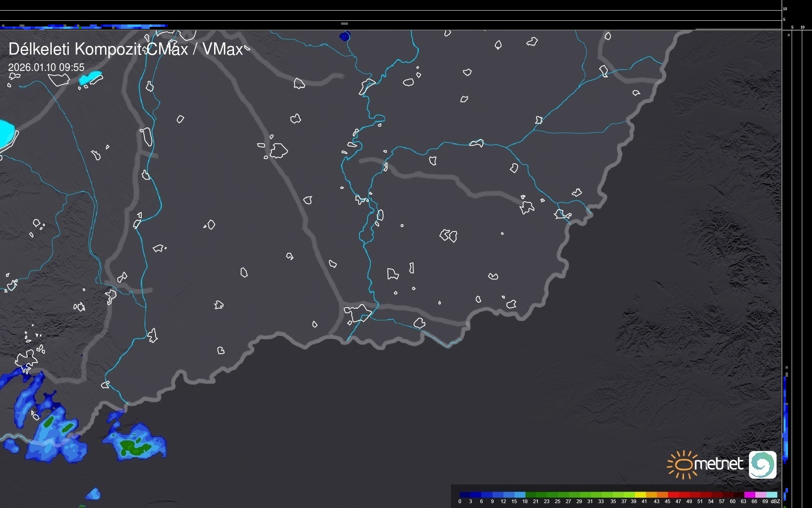Click the number 18 under the legend
The height and width of the screenshot is (508, 812).
pos(525,501)
